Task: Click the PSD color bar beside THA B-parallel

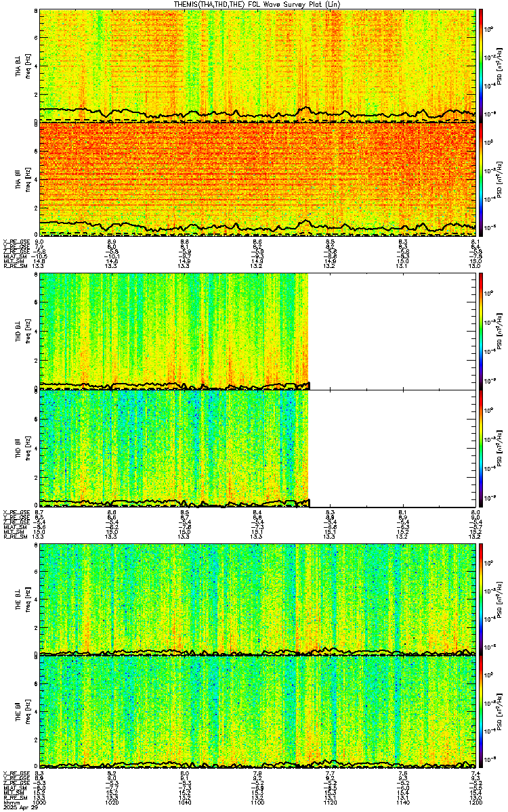Action: (x=482, y=178)
